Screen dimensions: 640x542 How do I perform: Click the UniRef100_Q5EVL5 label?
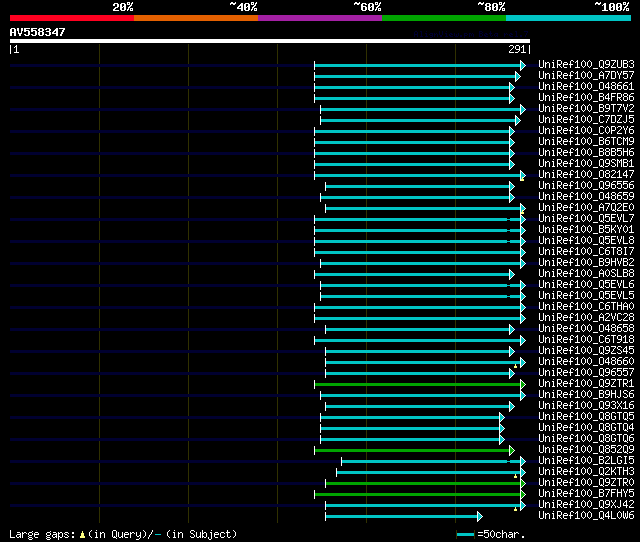point(586,296)
